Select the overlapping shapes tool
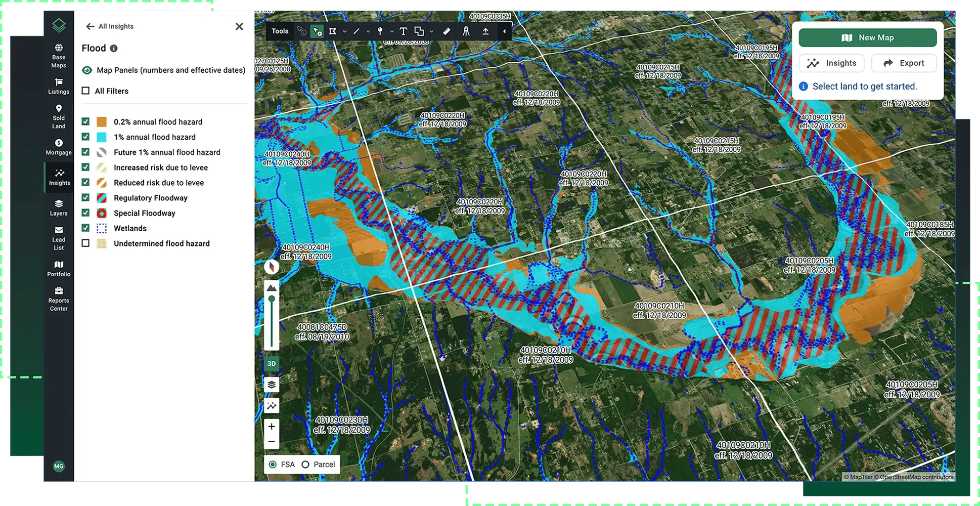This screenshot has height=506, width=980. pos(419,31)
